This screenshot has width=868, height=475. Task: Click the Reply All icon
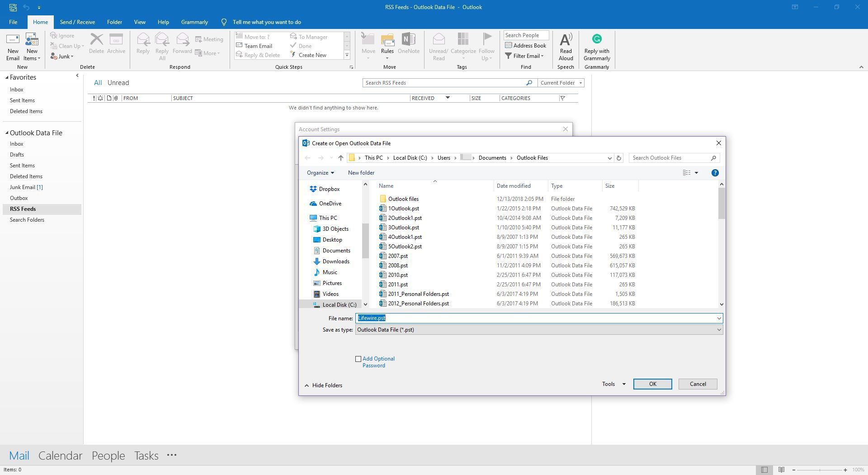pyautogui.click(x=162, y=40)
